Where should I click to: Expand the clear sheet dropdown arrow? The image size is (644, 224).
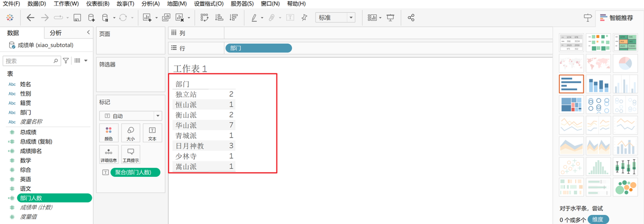pyautogui.click(x=189, y=18)
